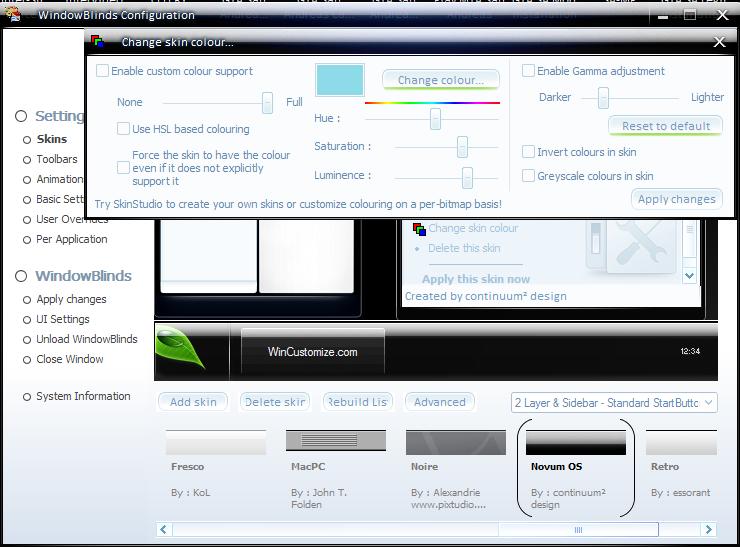Viewport: 740px width, 547px height.
Task: Toggle Invert colours in skin
Action: click(x=528, y=152)
